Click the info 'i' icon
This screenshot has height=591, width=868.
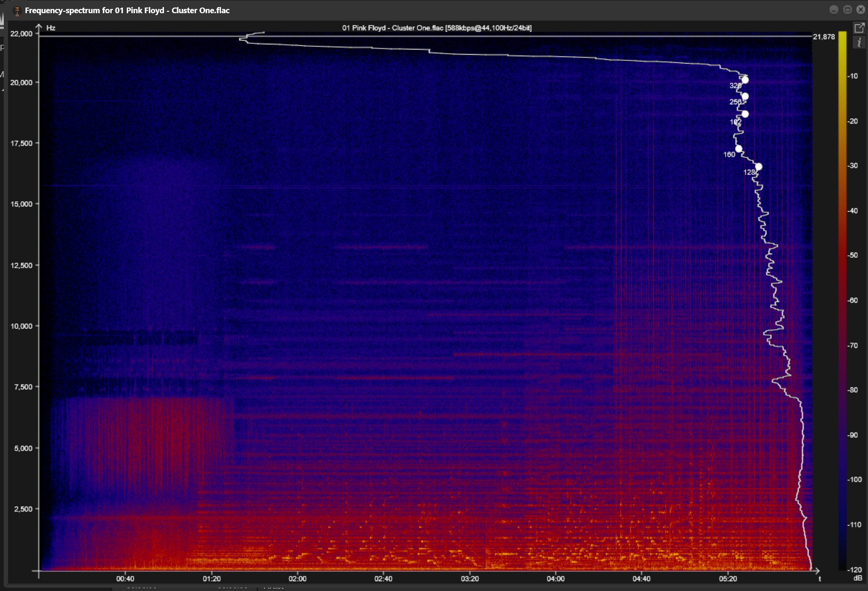[x=859, y=42]
